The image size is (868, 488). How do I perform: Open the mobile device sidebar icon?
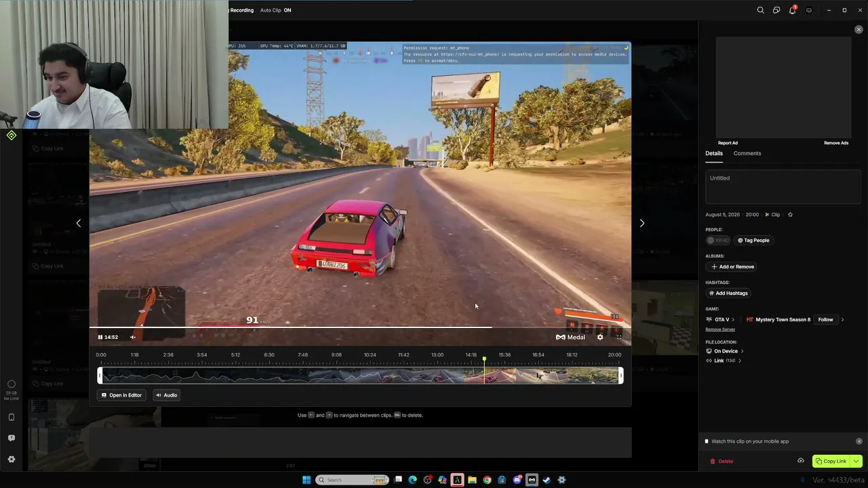[x=12, y=418]
